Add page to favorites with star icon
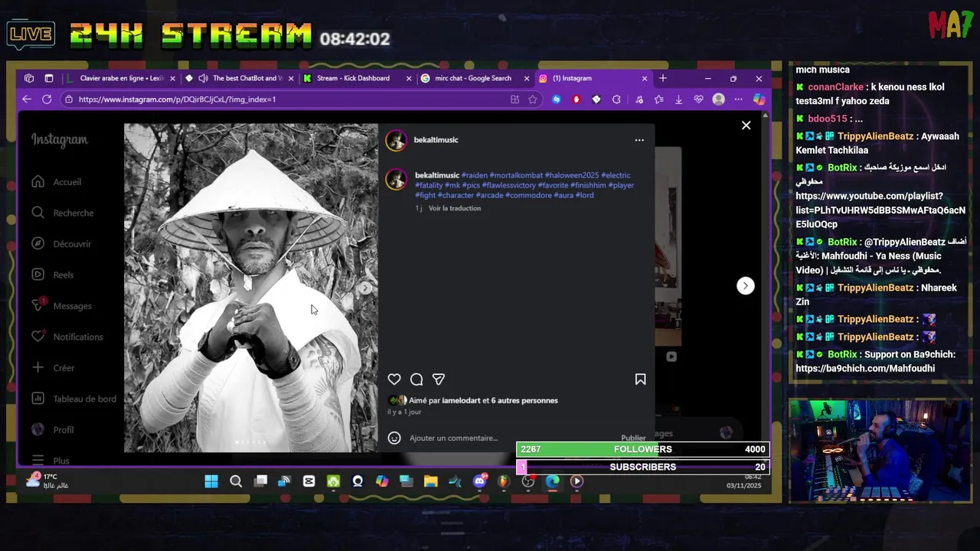980x551 pixels. point(533,99)
